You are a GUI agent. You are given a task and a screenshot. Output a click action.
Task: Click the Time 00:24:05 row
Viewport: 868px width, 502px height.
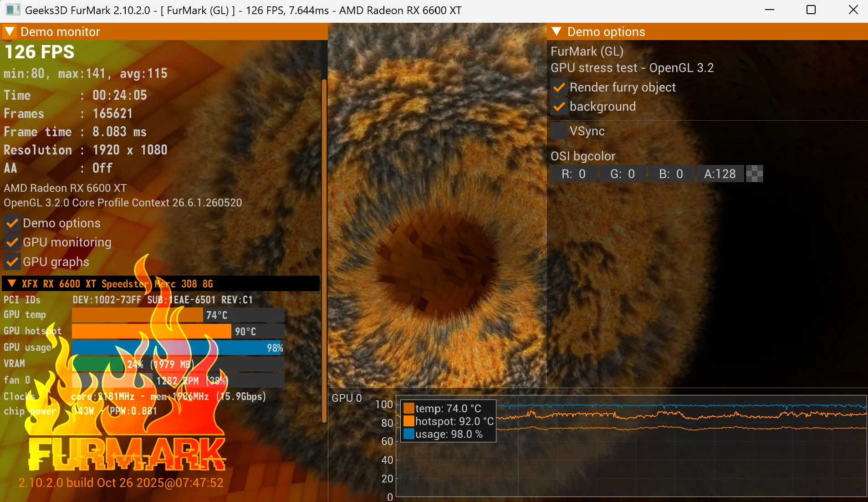click(76, 95)
